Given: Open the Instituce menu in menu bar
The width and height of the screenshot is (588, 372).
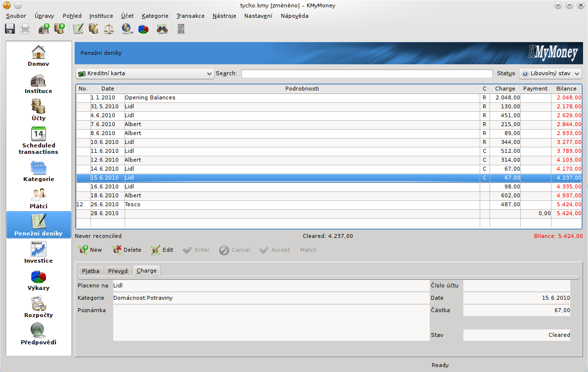Looking at the screenshot, I should tap(101, 16).
